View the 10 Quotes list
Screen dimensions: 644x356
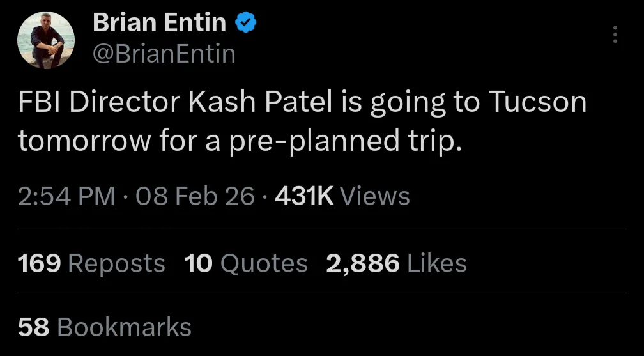pyautogui.click(x=246, y=263)
